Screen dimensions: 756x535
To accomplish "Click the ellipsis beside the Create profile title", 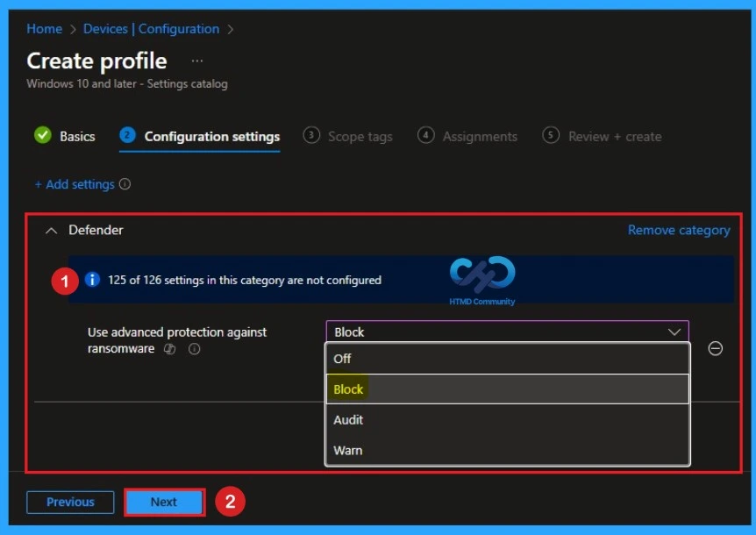I will pos(196,60).
